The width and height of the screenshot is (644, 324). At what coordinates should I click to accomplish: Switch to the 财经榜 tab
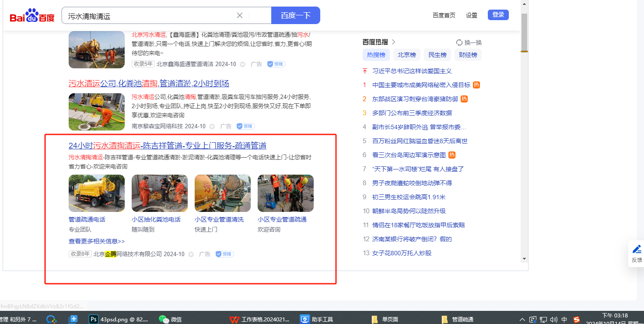tap(468, 55)
